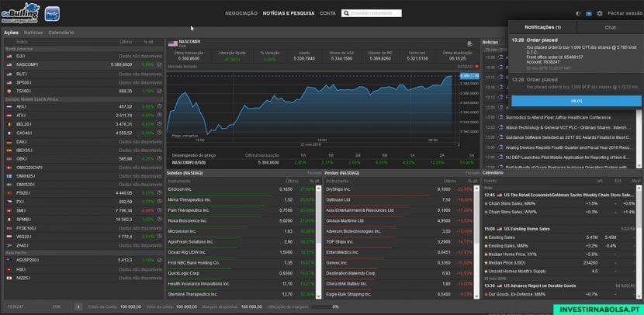This screenshot has width=644, height=315.
Task: Click the margin utilization progress bar
Action: point(320,306)
